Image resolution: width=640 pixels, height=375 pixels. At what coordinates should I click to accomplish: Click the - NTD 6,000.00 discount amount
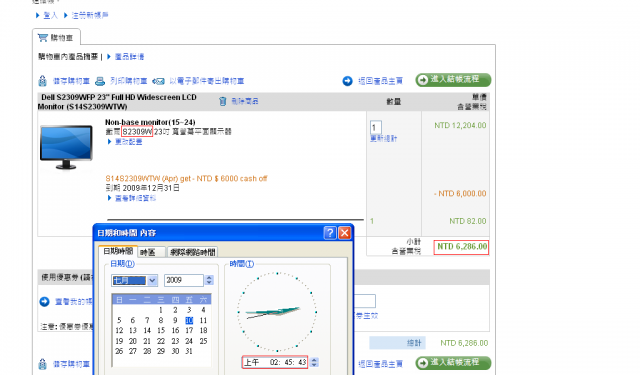460,194
